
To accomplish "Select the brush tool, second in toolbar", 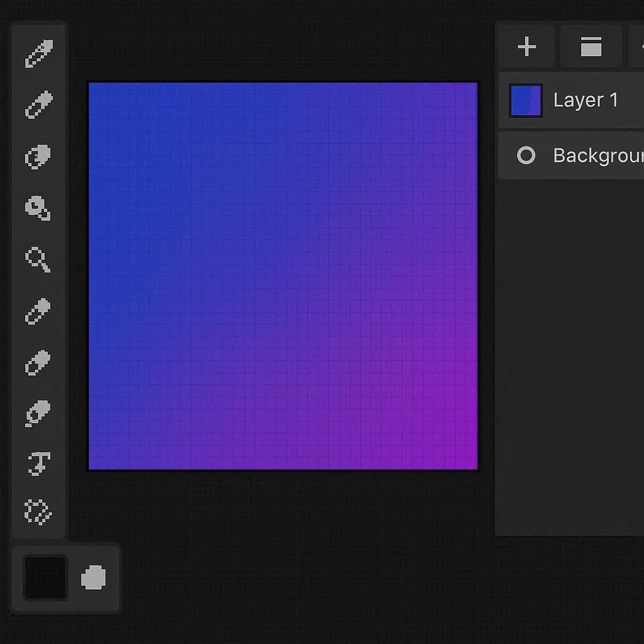I will pyautogui.click(x=39, y=105).
